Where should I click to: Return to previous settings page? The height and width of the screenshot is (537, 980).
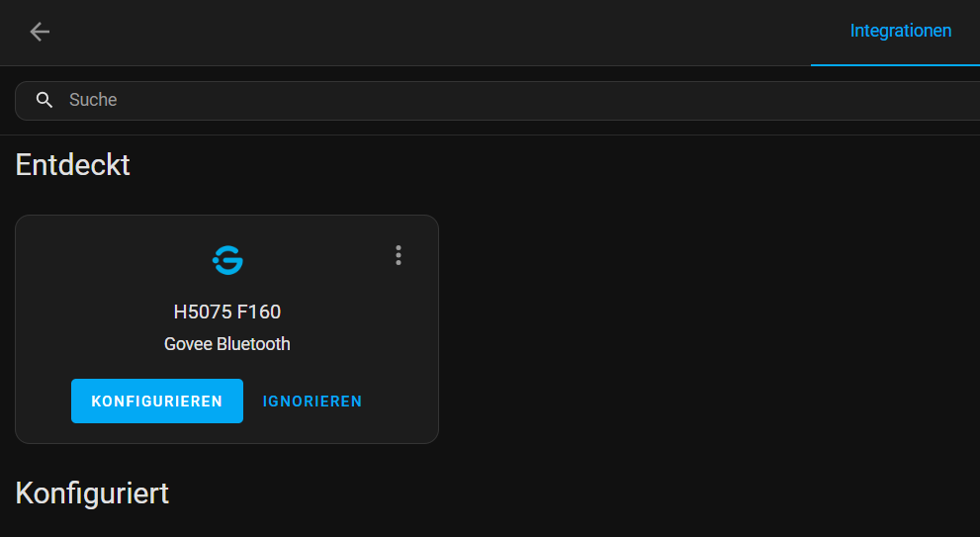pos(40,32)
